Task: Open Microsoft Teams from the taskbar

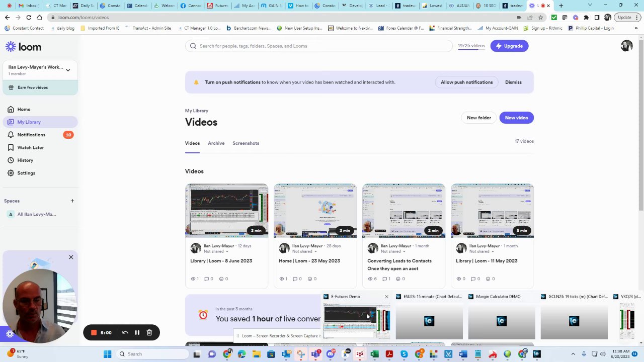Action: point(315,354)
